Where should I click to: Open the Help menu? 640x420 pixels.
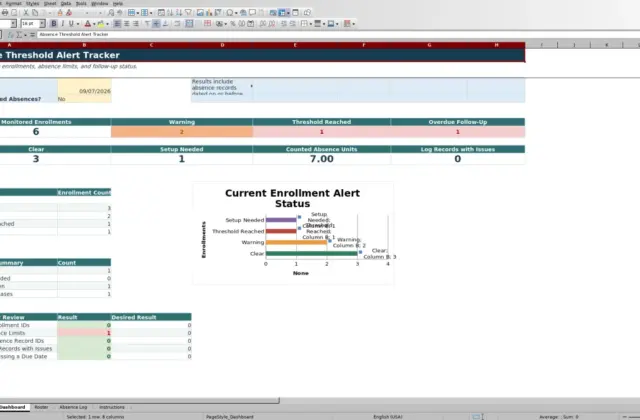[118, 3]
